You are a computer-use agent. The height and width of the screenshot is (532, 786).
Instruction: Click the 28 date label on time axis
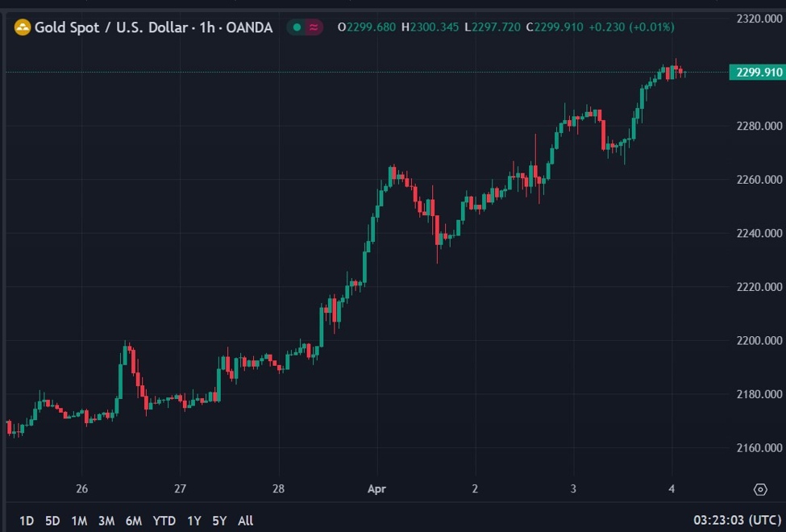click(x=278, y=488)
